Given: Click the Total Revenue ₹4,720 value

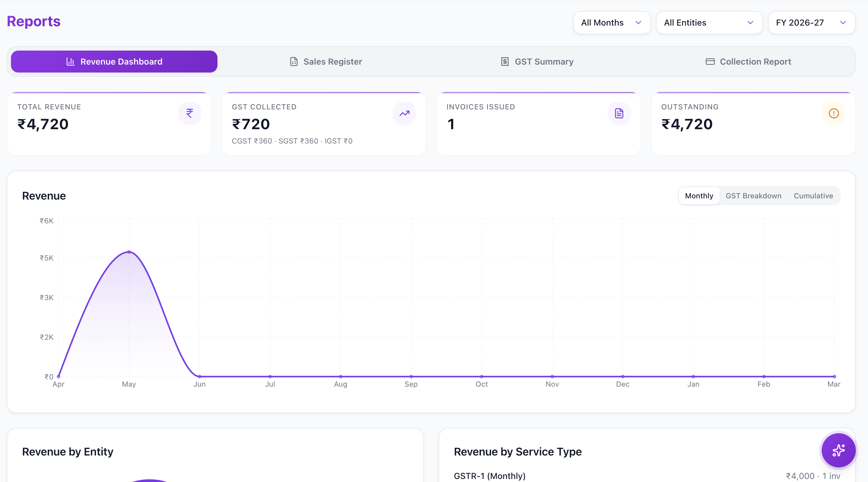Looking at the screenshot, I should click(43, 124).
